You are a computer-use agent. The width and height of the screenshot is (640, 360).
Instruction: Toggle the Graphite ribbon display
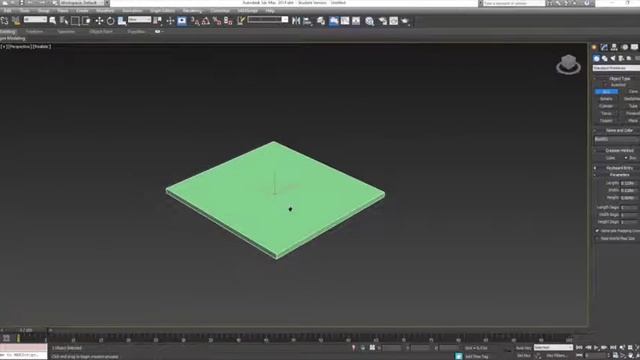(x=334, y=20)
